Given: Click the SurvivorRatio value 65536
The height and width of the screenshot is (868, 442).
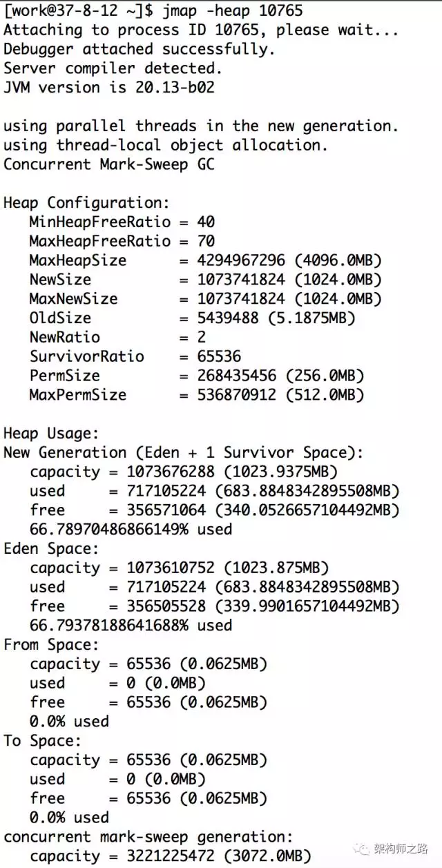Looking at the screenshot, I should click(217, 356).
